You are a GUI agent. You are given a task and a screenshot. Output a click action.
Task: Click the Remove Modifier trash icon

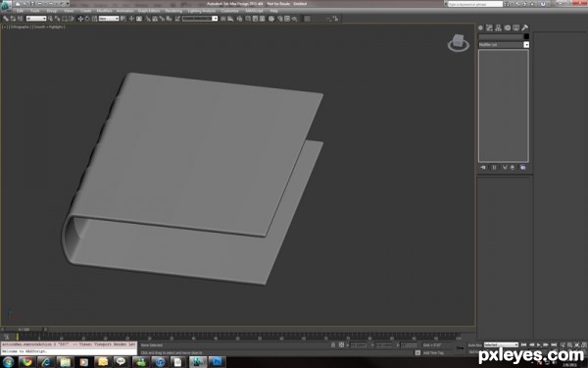pyautogui.click(x=513, y=168)
